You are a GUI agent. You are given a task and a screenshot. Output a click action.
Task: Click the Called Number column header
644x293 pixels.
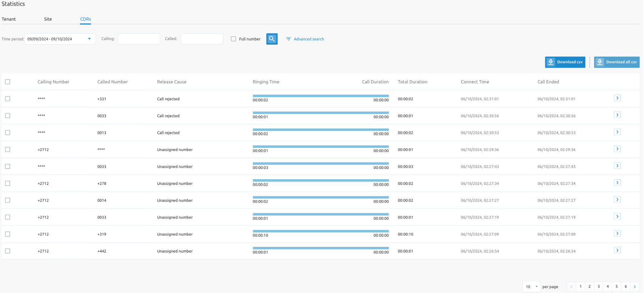click(x=113, y=82)
